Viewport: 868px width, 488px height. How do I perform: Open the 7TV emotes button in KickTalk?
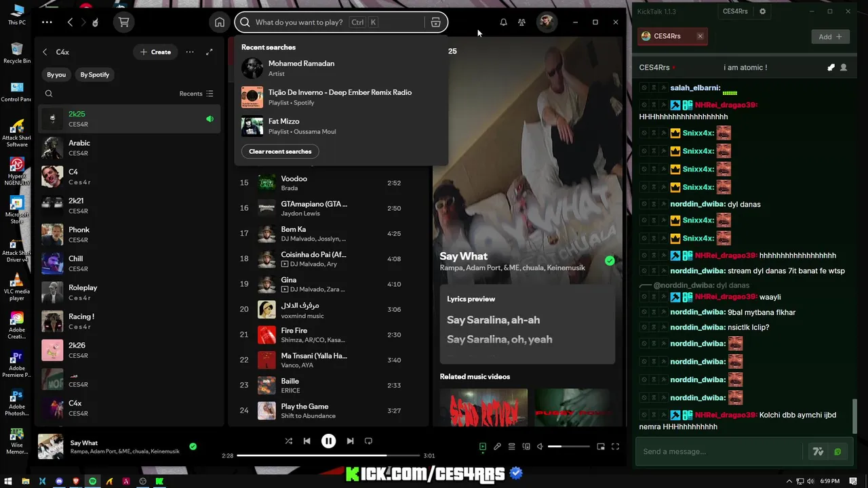818,452
